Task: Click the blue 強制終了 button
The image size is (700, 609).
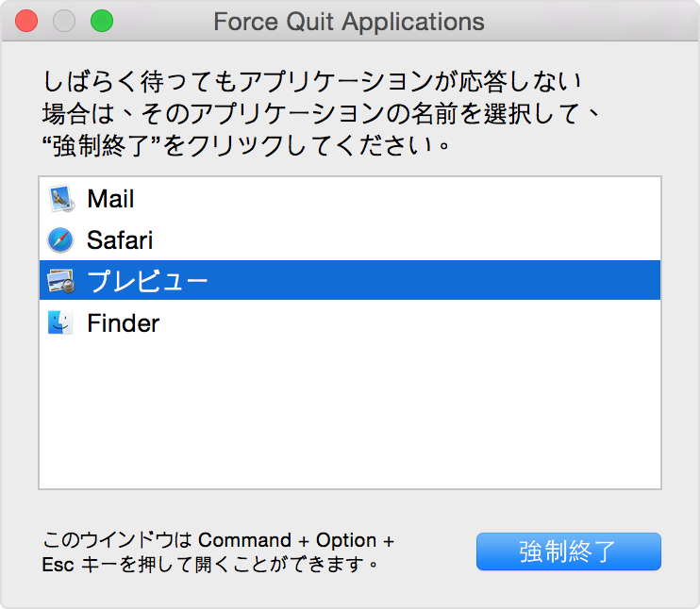Action: pos(568,551)
